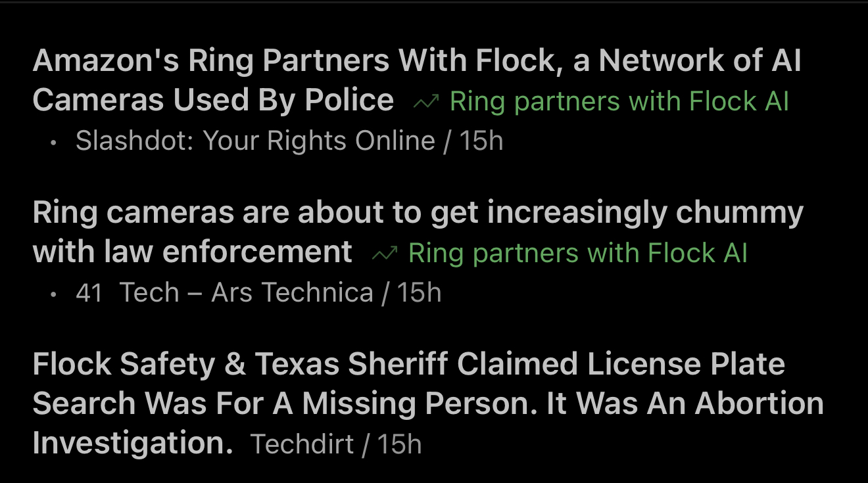Open the Flock Safety & Texas Sheriff article

pyautogui.click(x=408, y=364)
